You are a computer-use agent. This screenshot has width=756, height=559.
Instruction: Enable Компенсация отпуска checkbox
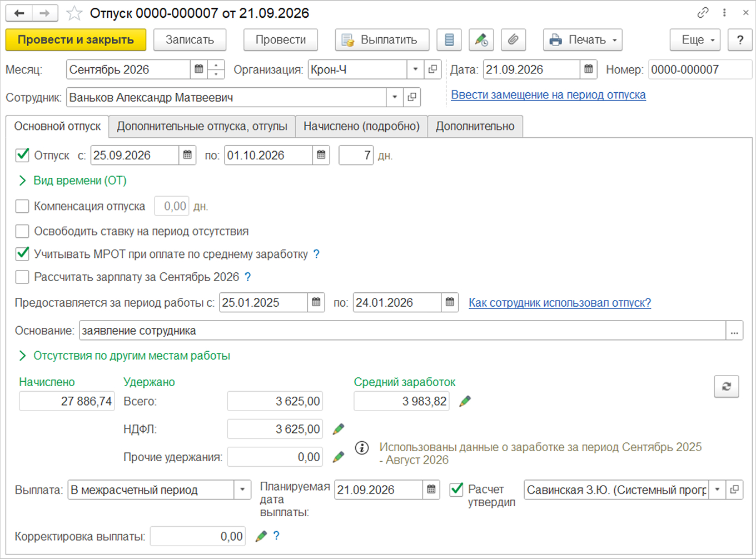click(x=22, y=206)
